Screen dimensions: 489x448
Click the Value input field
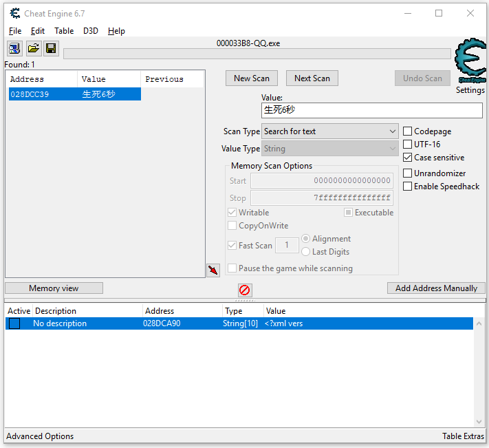click(x=372, y=110)
